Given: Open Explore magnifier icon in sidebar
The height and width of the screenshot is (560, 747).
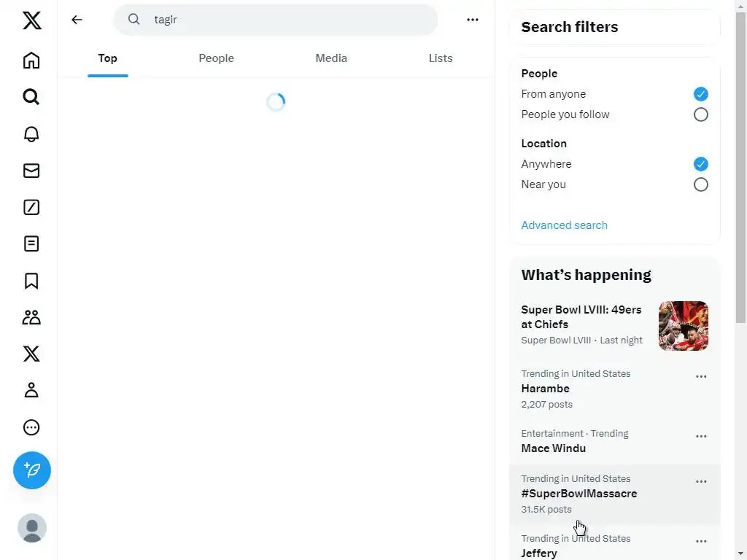Looking at the screenshot, I should tap(31, 97).
